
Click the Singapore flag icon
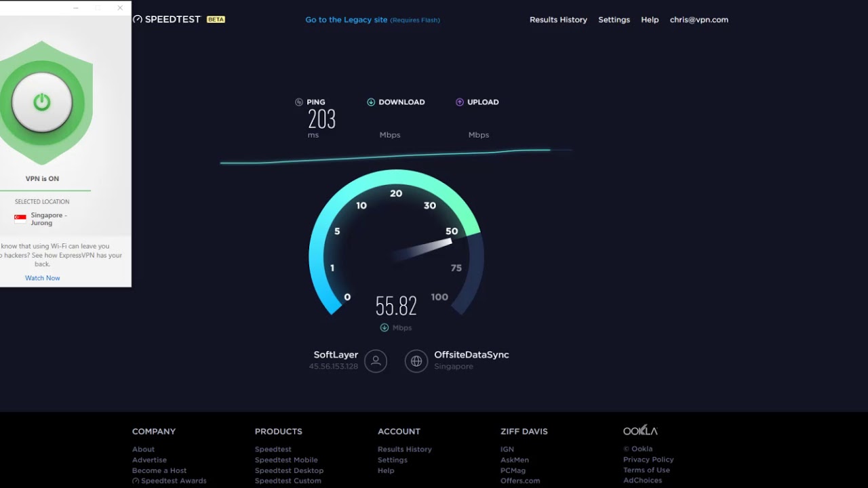pos(20,219)
